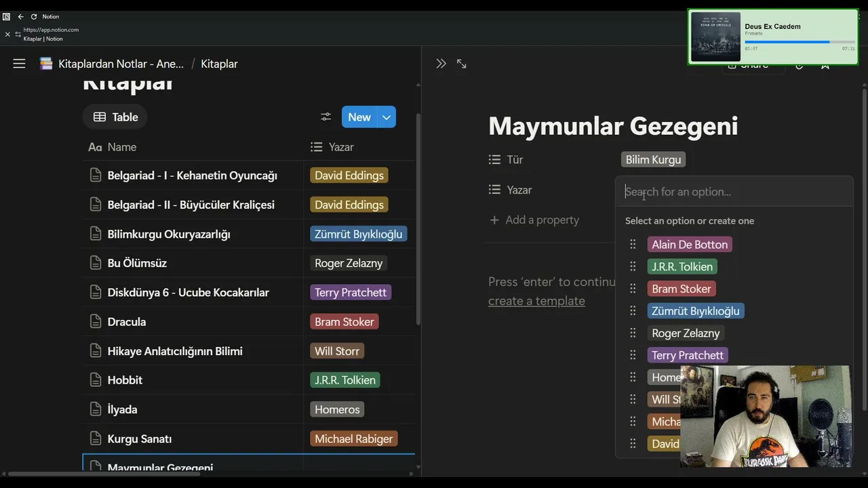Click the books icon in the breadcrumb
This screenshot has height=488, width=868.
tap(46, 64)
